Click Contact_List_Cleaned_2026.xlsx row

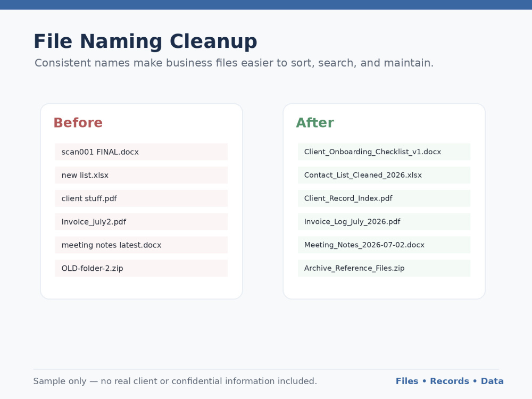coord(384,175)
